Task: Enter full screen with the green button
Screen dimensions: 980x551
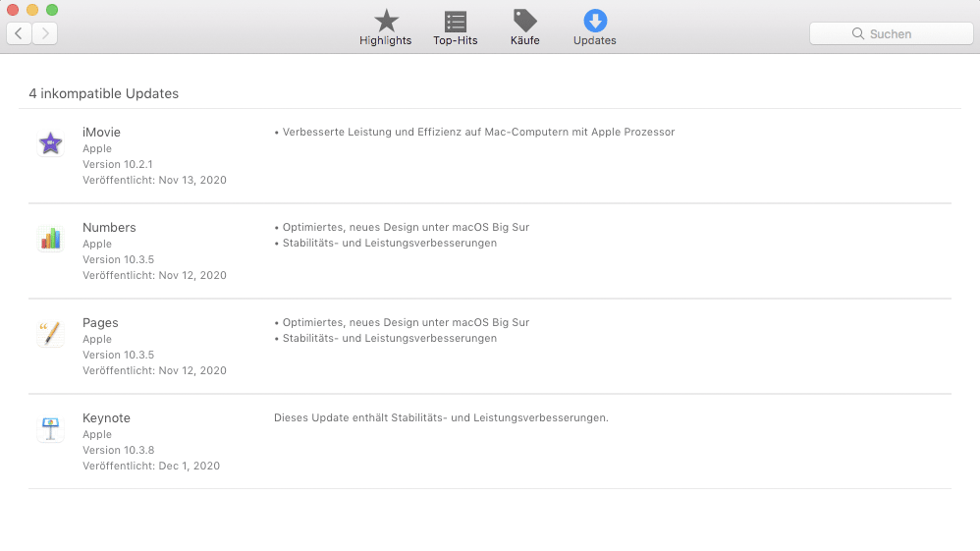Action: 52,10
